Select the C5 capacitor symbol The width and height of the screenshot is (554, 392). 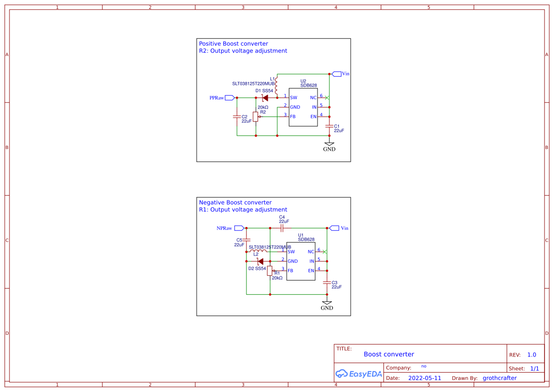246,240
